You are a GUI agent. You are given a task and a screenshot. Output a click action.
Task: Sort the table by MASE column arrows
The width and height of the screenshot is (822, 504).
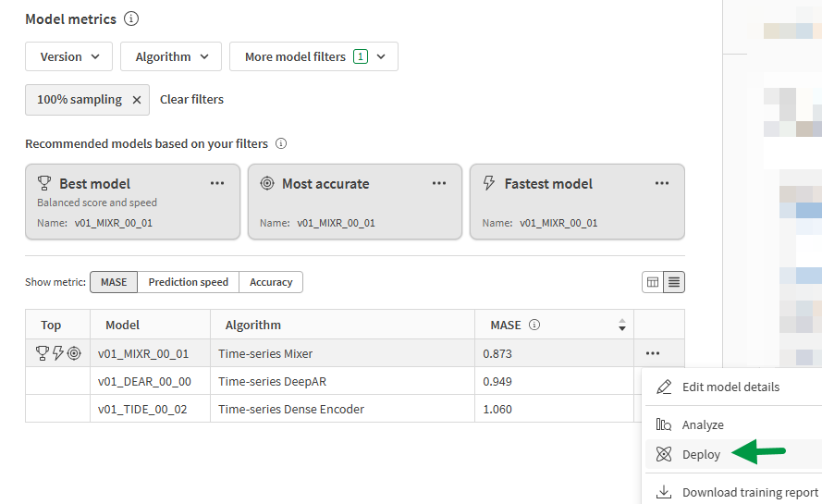(x=621, y=326)
